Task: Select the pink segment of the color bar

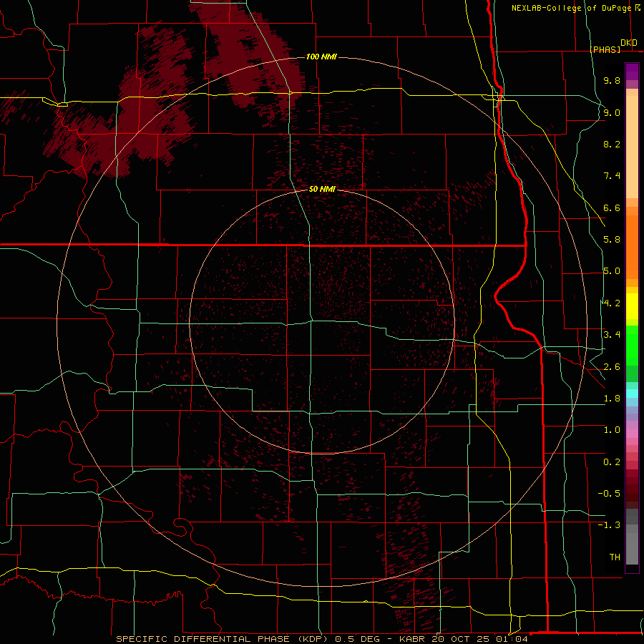Action: pyautogui.click(x=632, y=434)
